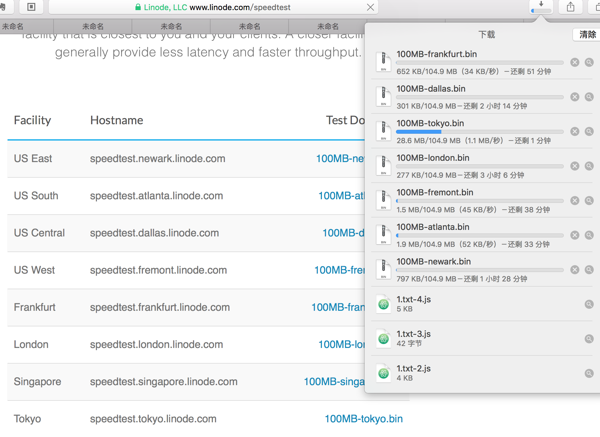Reveal 100MB-atlanta.bin in Finder
Screen dimensions: 600x437
point(589,235)
